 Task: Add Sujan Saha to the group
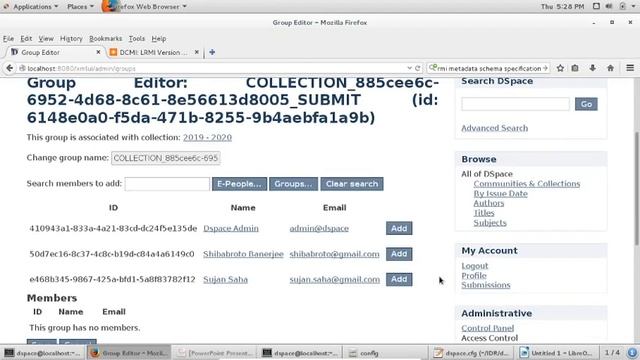pos(399,279)
